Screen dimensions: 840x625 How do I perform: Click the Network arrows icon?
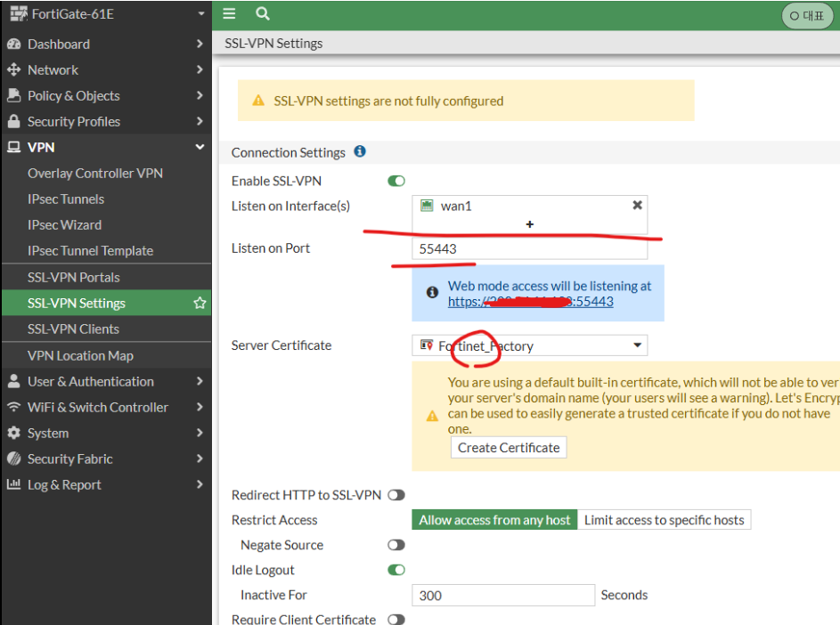click(14, 69)
